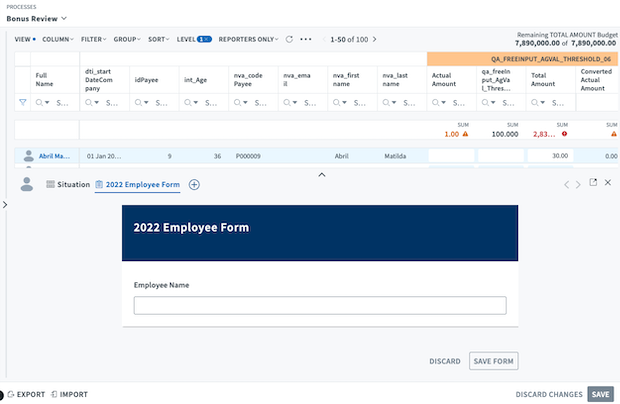Open the three-dots more options menu

click(x=306, y=39)
